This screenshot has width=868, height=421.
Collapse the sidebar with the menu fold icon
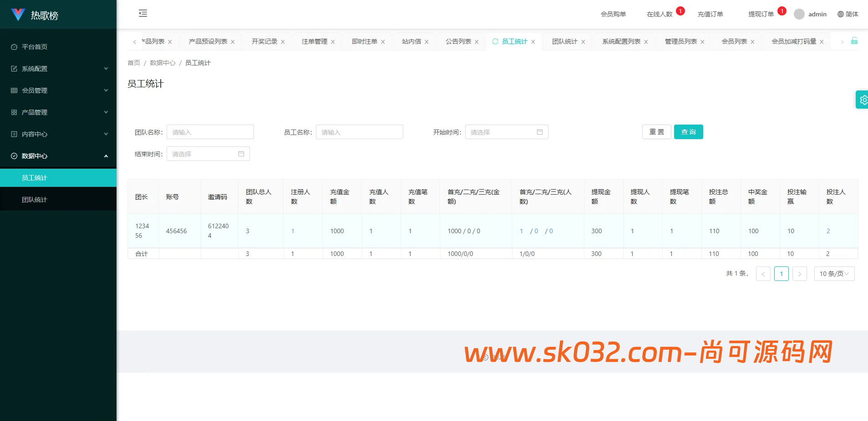coord(143,13)
